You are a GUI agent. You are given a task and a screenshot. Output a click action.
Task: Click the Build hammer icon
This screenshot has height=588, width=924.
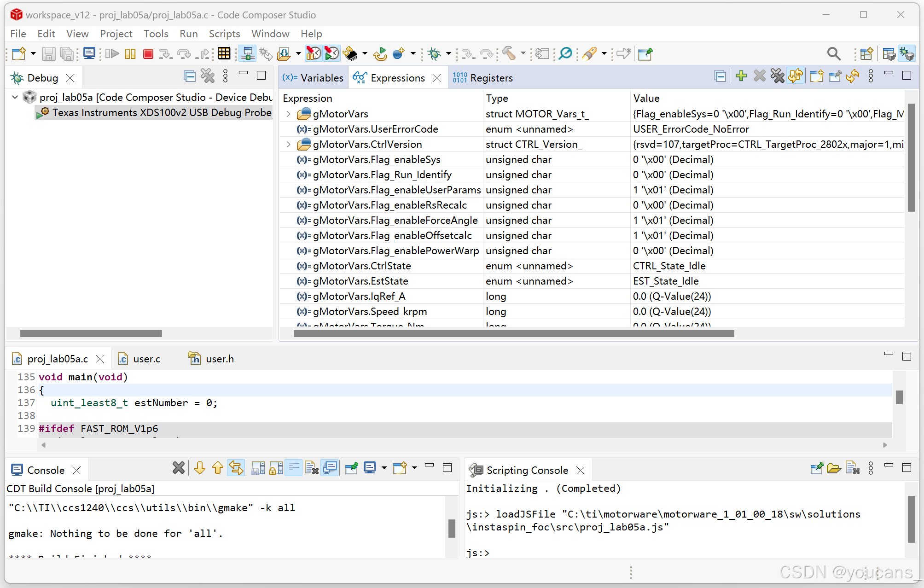(509, 54)
